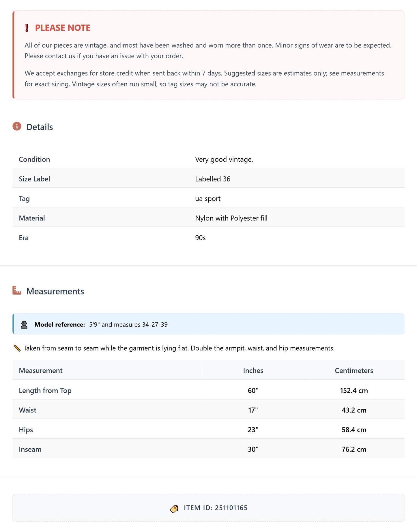
Task: Click the yellow pencil ruler icon
Action: pyautogui.click(x=17, y=348)
